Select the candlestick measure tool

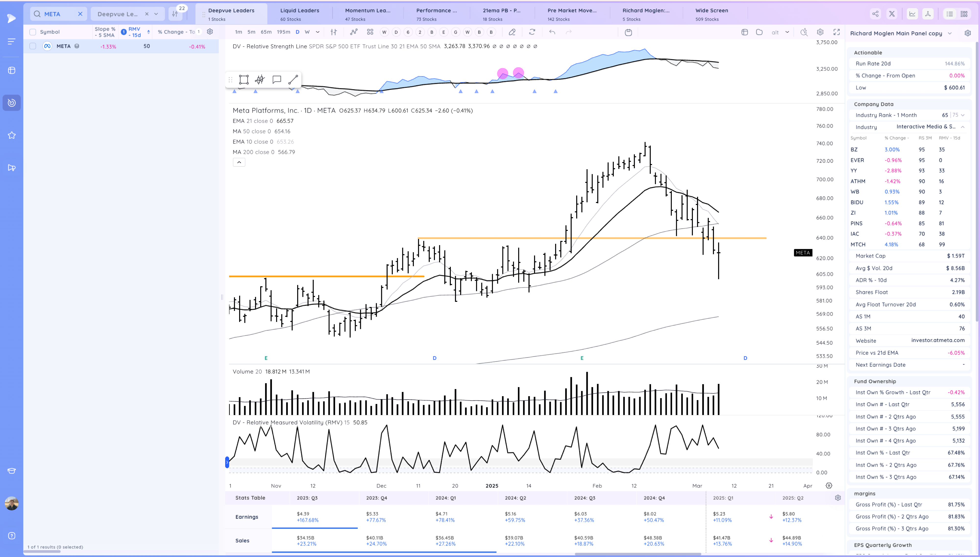(x=260, y=80)
